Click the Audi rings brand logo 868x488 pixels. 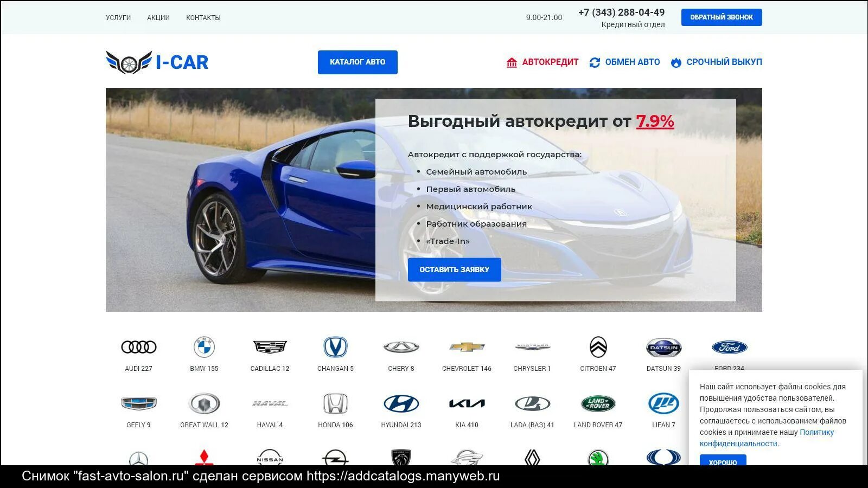point(139,347)
